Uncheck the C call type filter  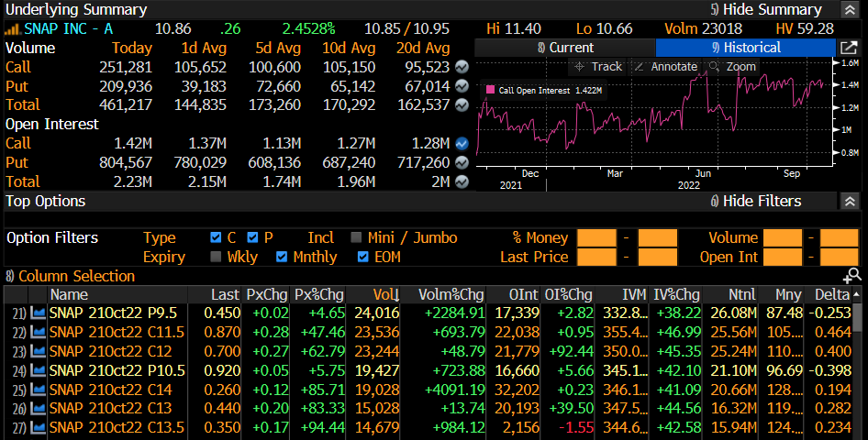click(x=216, y=237)
